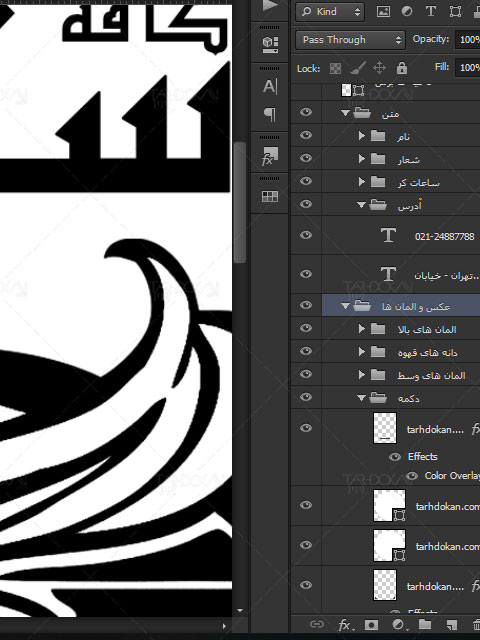Click the canvas horizontal scroll-right arrow

tap(224, 626)
